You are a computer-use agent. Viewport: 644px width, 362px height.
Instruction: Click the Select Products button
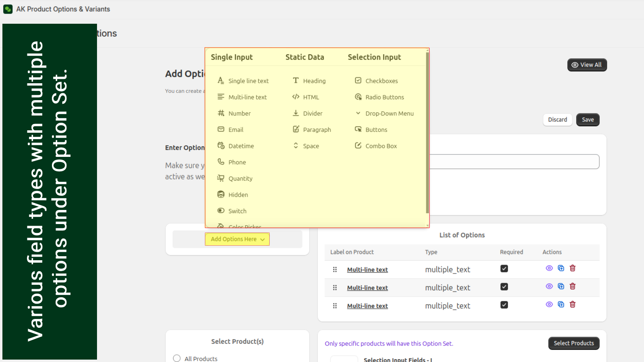click(574, 343)
